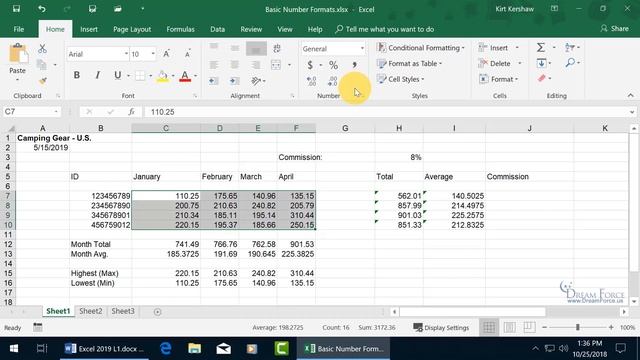Open fill color yellow swatch

[162, 76]
